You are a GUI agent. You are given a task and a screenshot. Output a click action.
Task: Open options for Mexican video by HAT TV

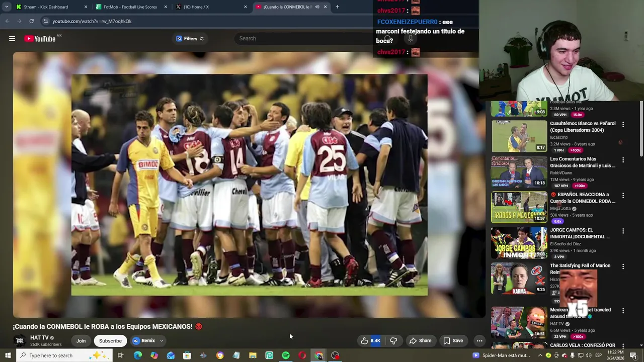623,311
